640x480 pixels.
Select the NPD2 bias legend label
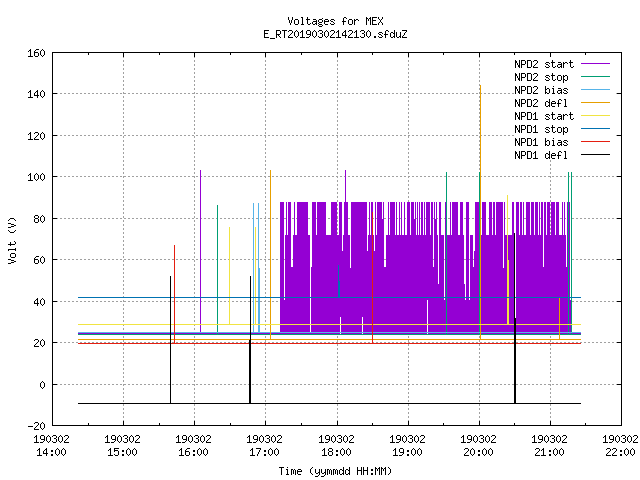[541, 90]
